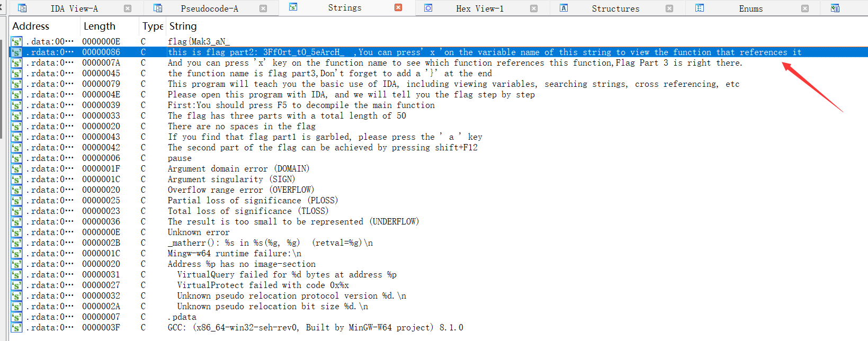Switch to the Pseudocode-A tab

pos(209,8)
